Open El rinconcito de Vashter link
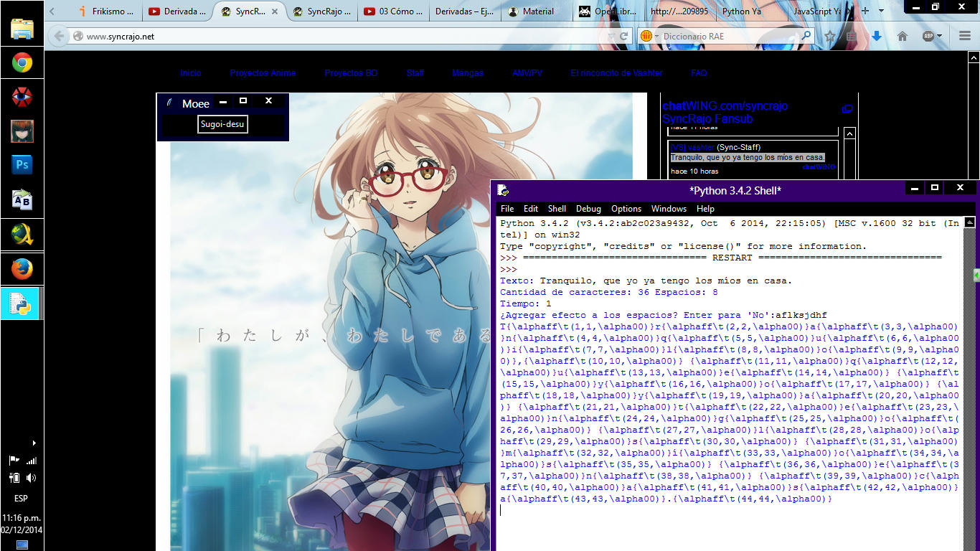980x551 pixels. coord(617,73)
